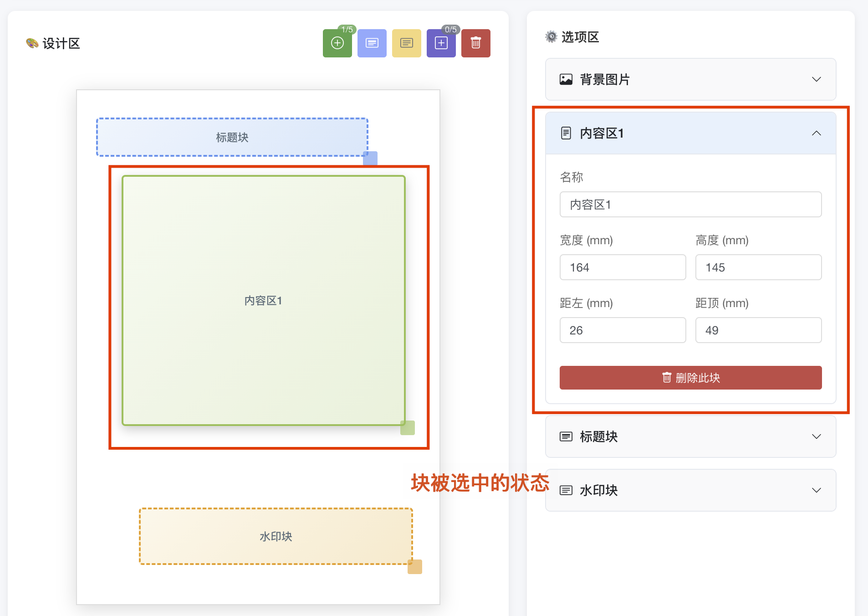Click the 高度 (mm) input with 145
The width and height of the screenshot is (868, 616).
[x=758, y=267]
